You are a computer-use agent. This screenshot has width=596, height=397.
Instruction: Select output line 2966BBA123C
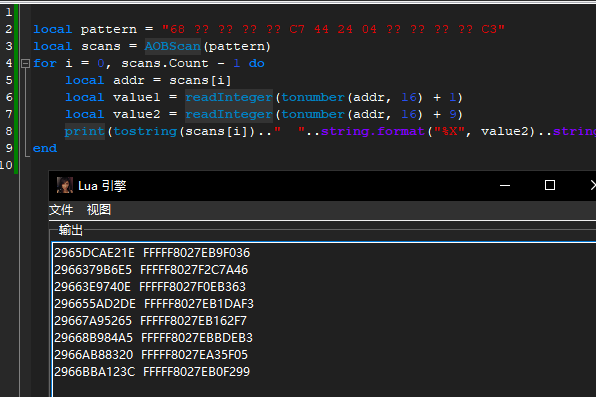152,372
